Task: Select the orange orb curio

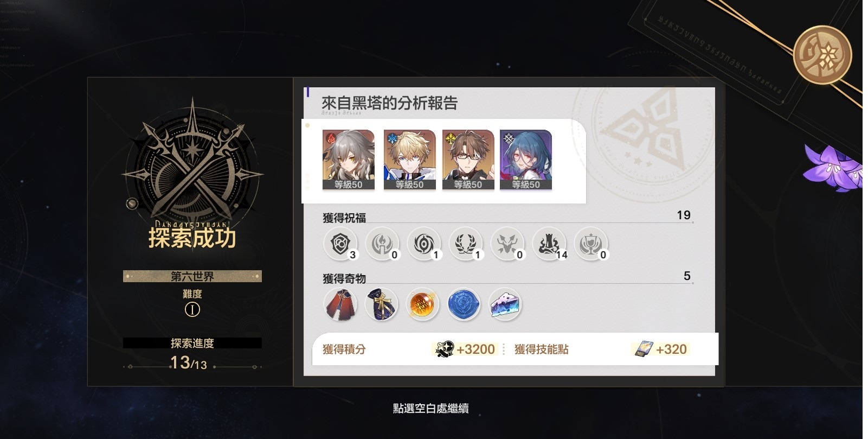Action: coord(422,304)
